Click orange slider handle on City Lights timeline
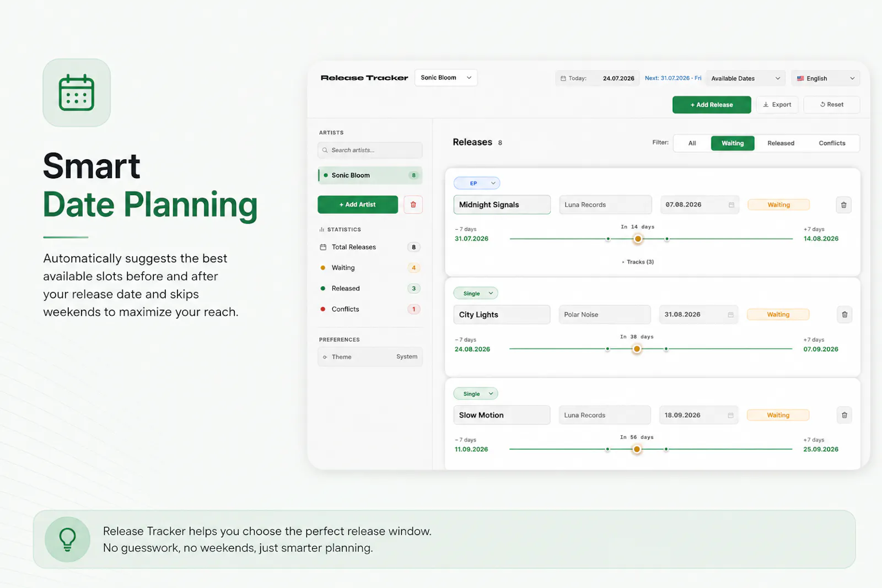 point(637,349)
